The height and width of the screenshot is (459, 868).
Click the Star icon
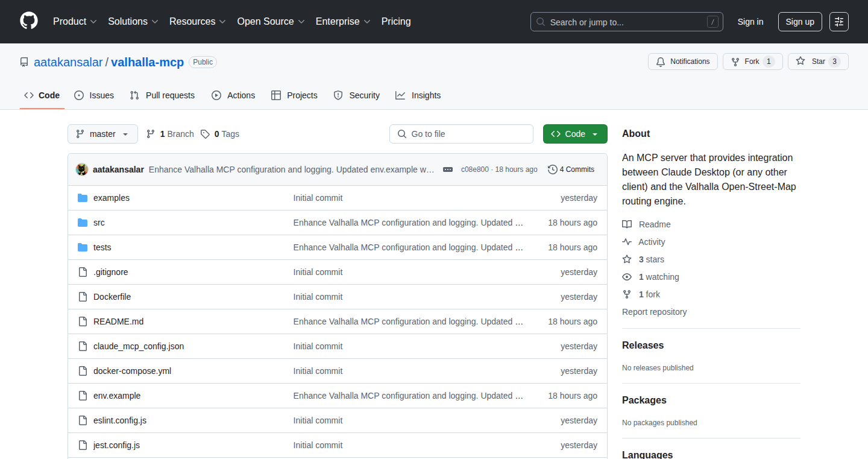point(800,61)
